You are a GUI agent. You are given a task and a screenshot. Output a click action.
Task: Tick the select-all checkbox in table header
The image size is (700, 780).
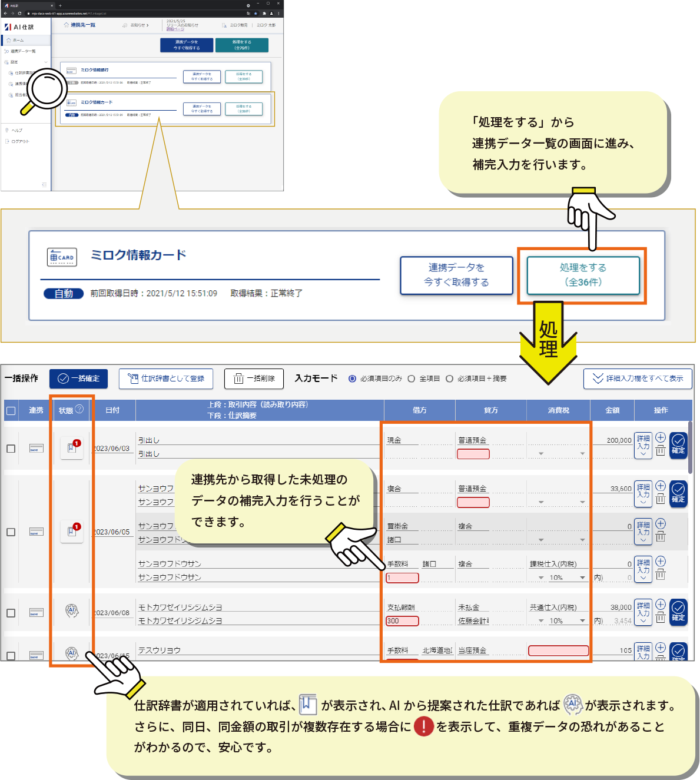point(11,410)
